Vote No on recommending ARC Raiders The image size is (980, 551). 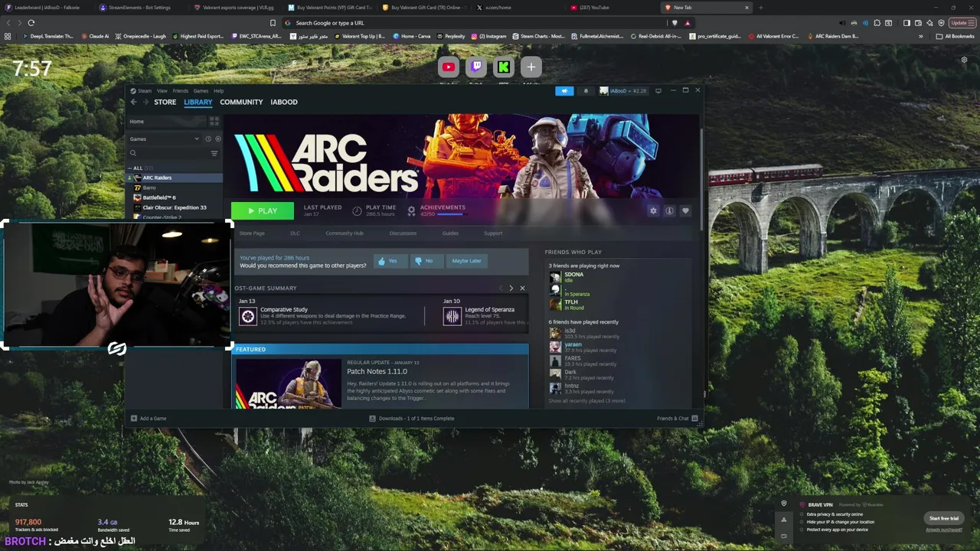(426, 261)
